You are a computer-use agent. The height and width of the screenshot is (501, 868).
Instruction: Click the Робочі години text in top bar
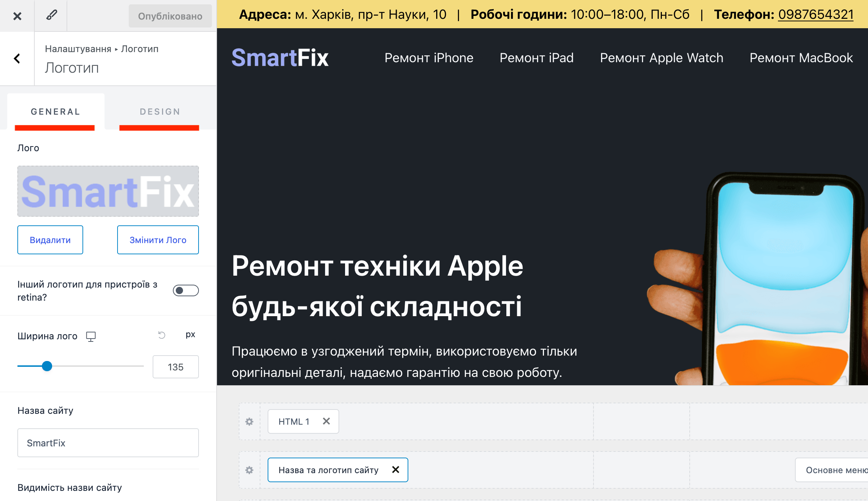coord(519,14)
